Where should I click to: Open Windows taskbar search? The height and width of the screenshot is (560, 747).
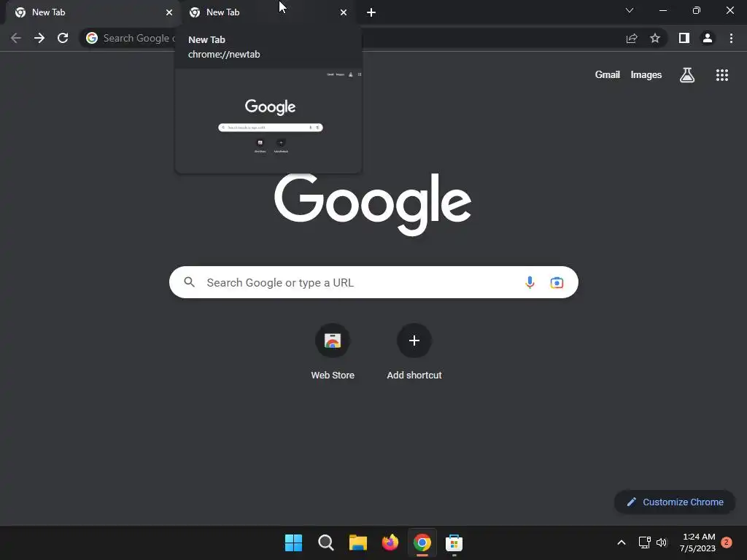point(326,542)
